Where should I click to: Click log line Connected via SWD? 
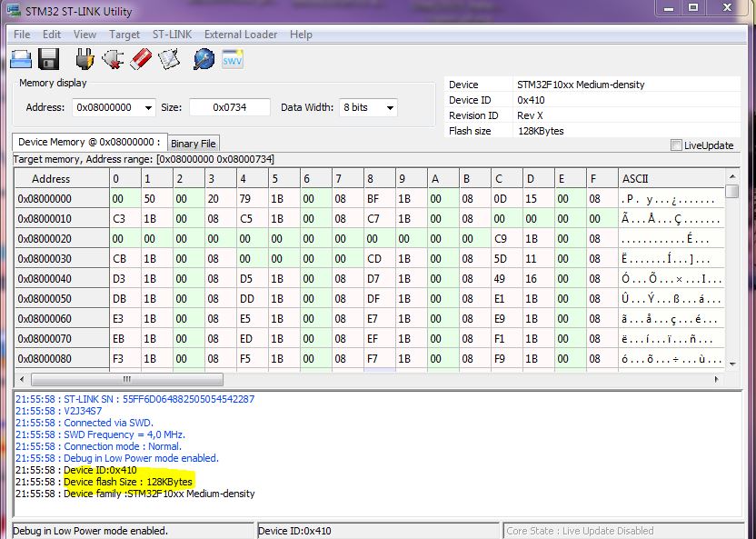point(84,423)
